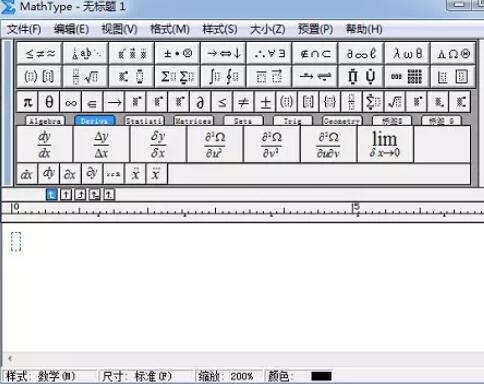Image resolution: width=484 pixels, height=384 pixels.
Task: Switch to the Geometry tab
Action: [342, 121]
